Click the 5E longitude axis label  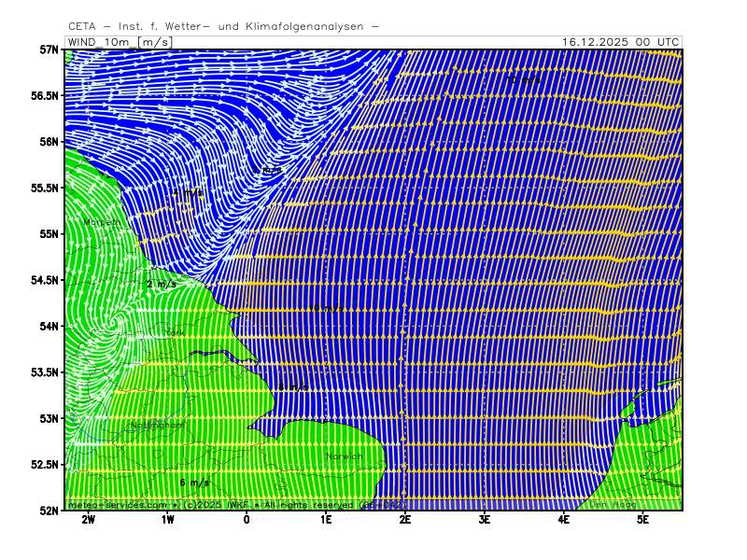[643, 519]
